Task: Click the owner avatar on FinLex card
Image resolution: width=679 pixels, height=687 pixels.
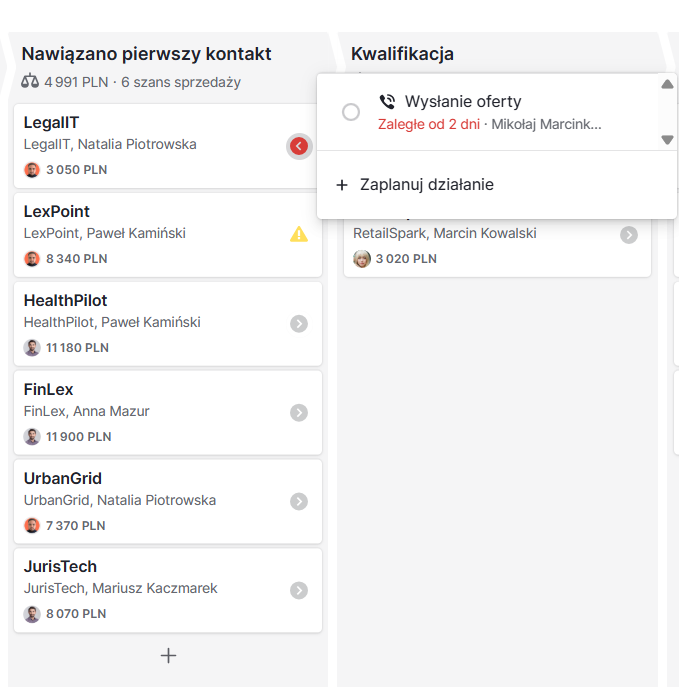Action: tap(32, 436)
